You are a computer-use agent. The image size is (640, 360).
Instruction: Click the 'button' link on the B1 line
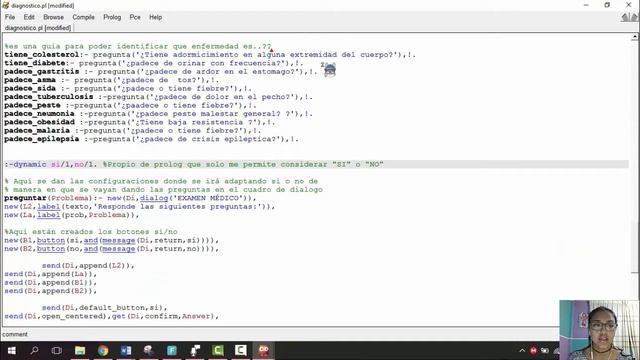coord(51,240)
